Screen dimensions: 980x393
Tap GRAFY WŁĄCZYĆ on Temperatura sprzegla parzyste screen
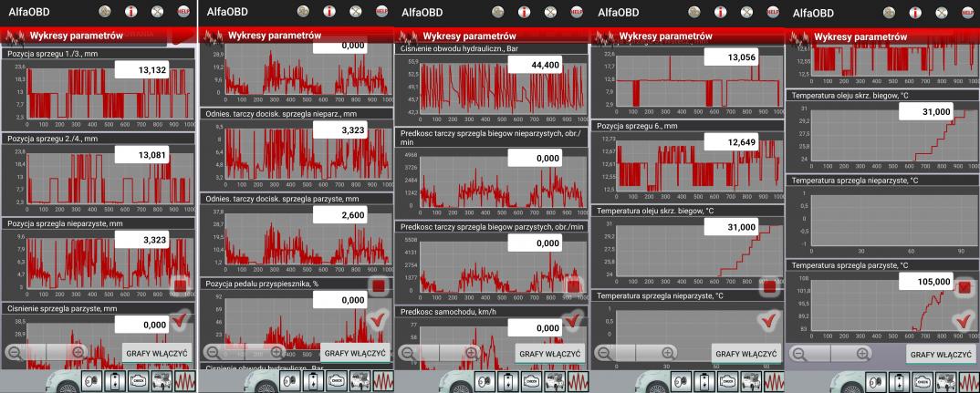(x=941, y=355)
